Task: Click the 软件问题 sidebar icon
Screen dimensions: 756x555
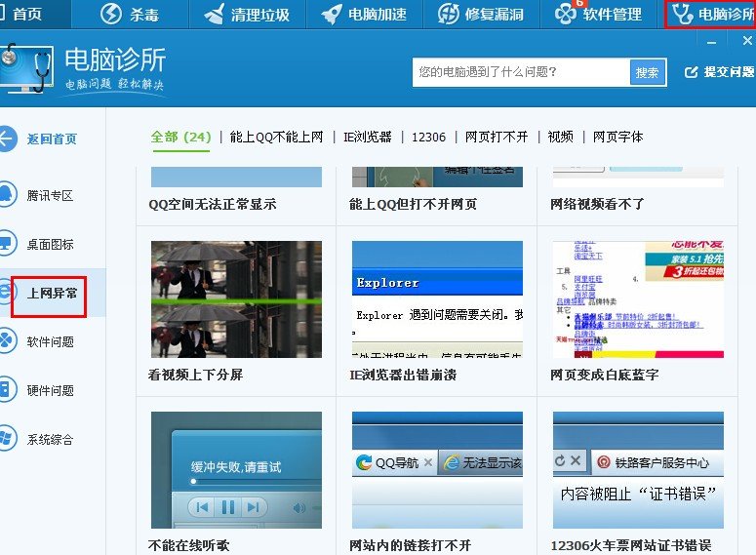Action: (x=7, y=341)
